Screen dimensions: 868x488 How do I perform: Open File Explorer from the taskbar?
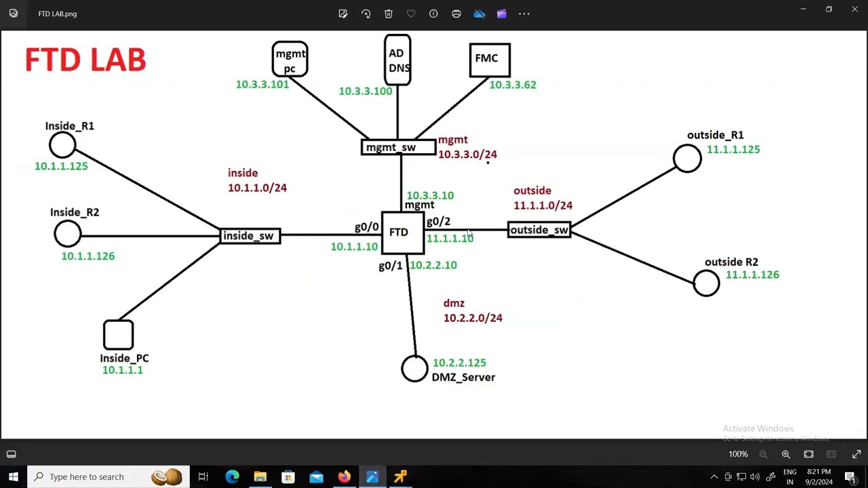(x=260, y=476)
